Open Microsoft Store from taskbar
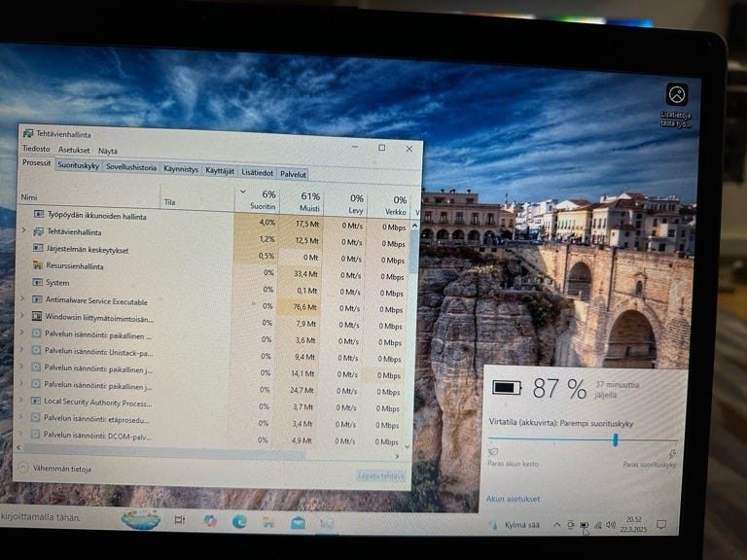Viewport: 747px width, 560px height. pos(298,523)
